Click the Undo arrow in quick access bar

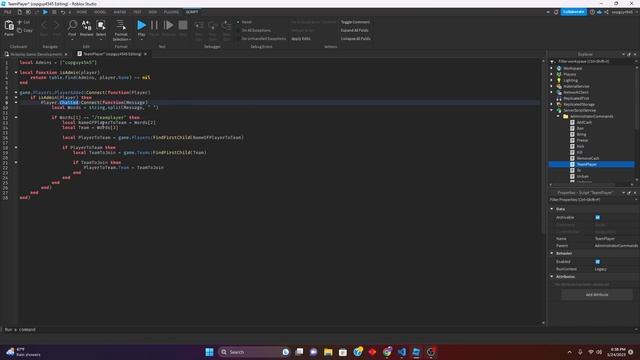pos(63,12)
